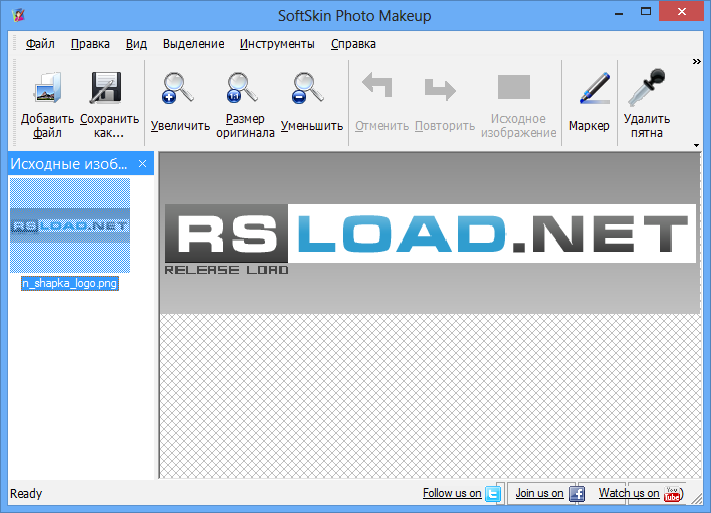Click the Исходное изображение toolbar icon
Viewport: 711px width, 513px height.
514,87
